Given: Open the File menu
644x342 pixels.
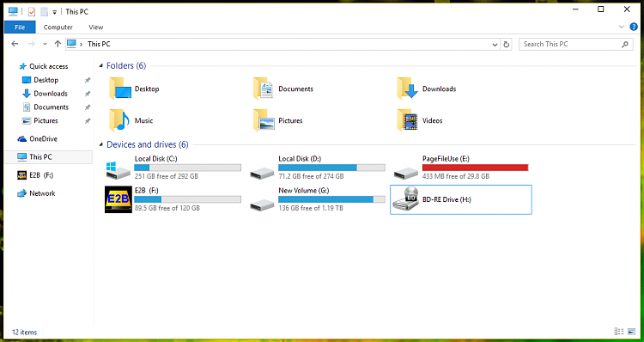Looking at the screenshot, I should 20,27.
